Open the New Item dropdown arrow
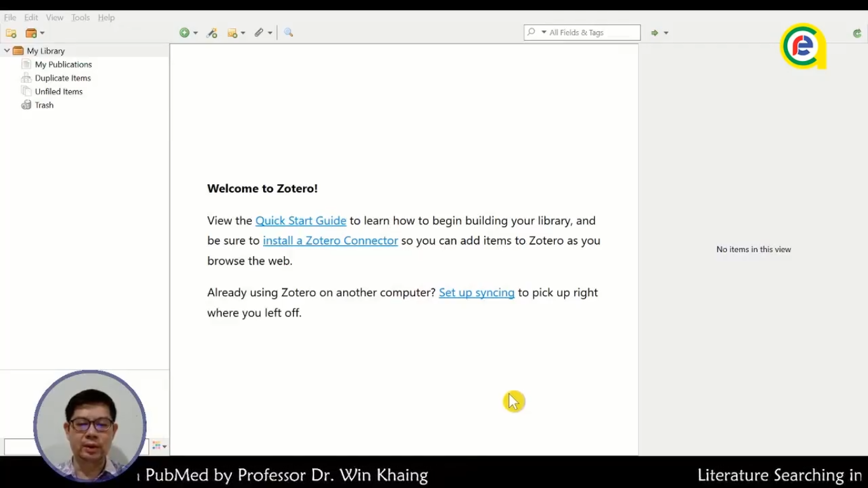Viewport: 868px width, 488px height. point(196,33)
